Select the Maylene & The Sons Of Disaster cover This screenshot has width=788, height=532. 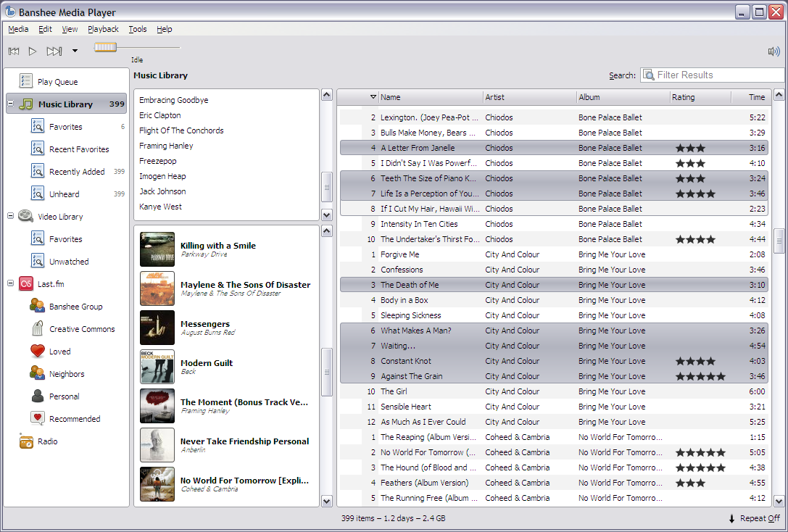click(157, 288)
